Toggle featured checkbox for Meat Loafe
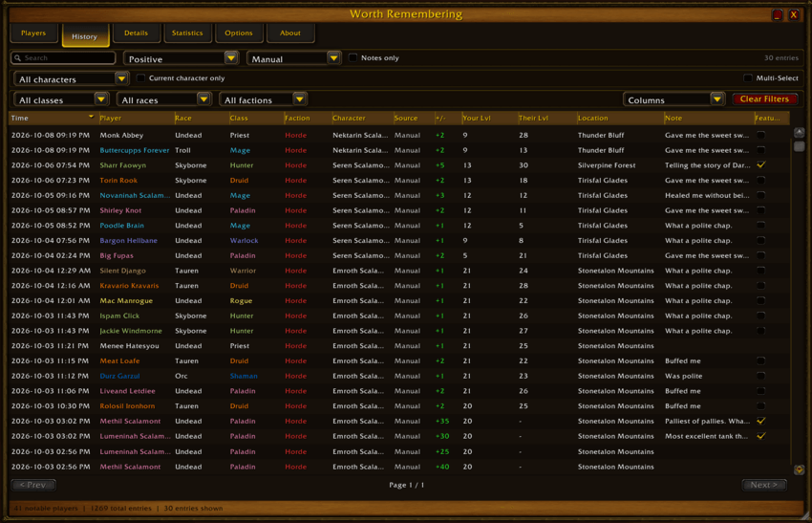 coord(760,360)
